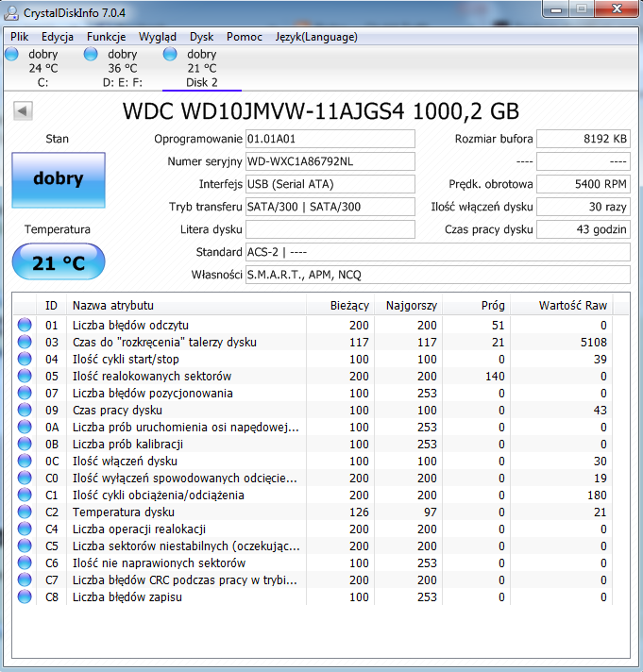The image size is (643, 672).
Task: Click raw value 180 in row C1
Action: click(597, 495)
